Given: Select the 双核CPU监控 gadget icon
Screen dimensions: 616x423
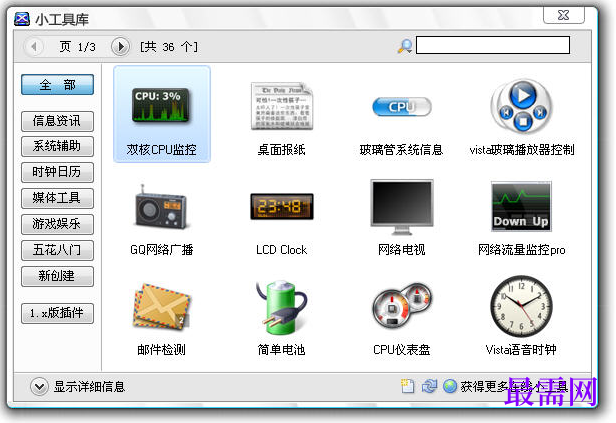Looking at the screenshot, I should point(161,105).
